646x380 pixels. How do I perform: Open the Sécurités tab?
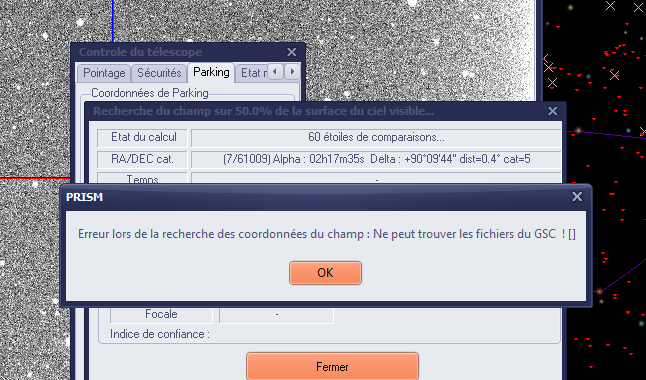pyautogui.click(x=159, y=73)
